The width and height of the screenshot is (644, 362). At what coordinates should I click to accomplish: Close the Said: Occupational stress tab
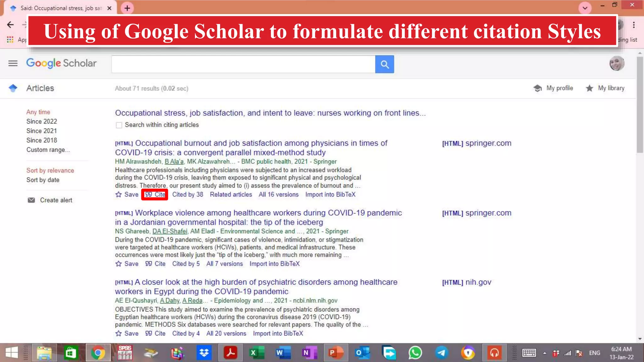(x=109, y=8)
